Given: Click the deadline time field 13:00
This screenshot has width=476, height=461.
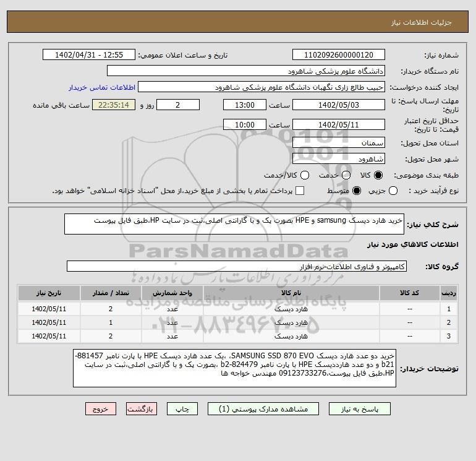Looking at the screenshot, I should point(245,105).
